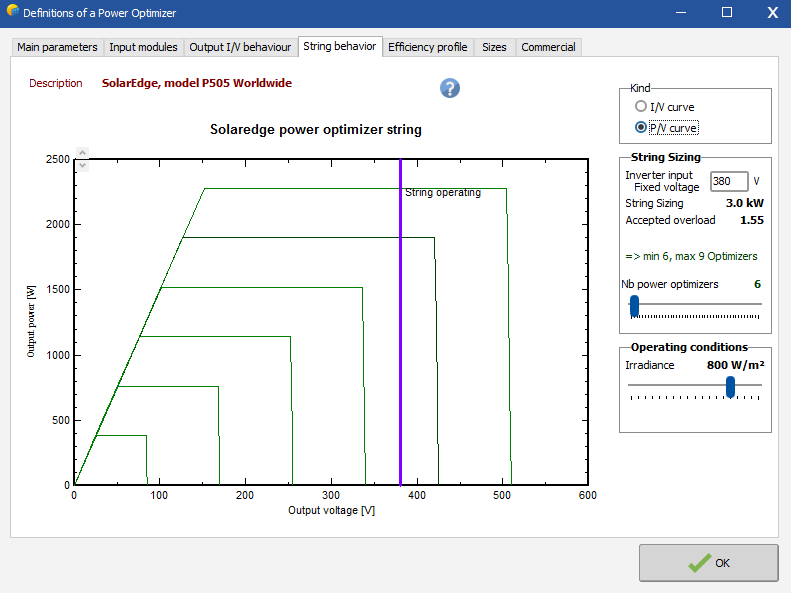
Task: Minimize the Power Optimizer window
Action: pyautogui.click(x=681, y=12)
